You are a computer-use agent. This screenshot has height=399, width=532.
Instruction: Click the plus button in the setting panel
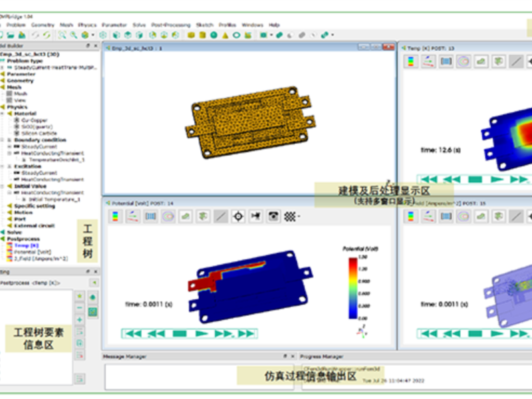(79, 320)
